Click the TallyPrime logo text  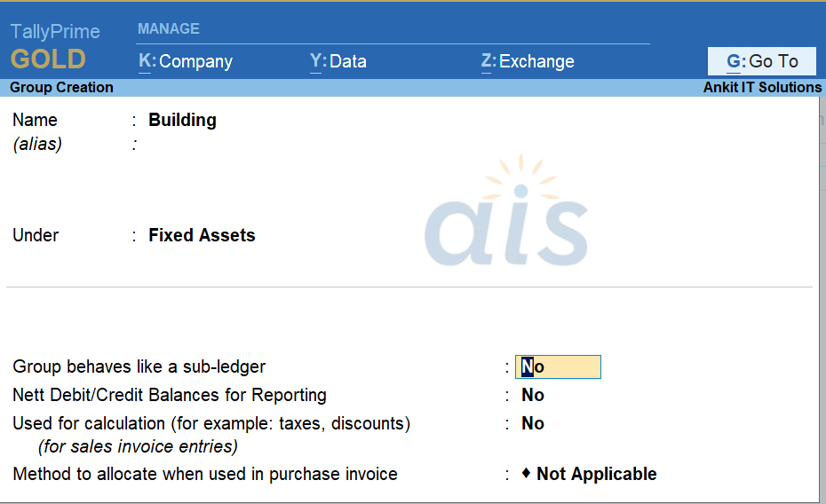pyautogui.click(x=55, y=32)
